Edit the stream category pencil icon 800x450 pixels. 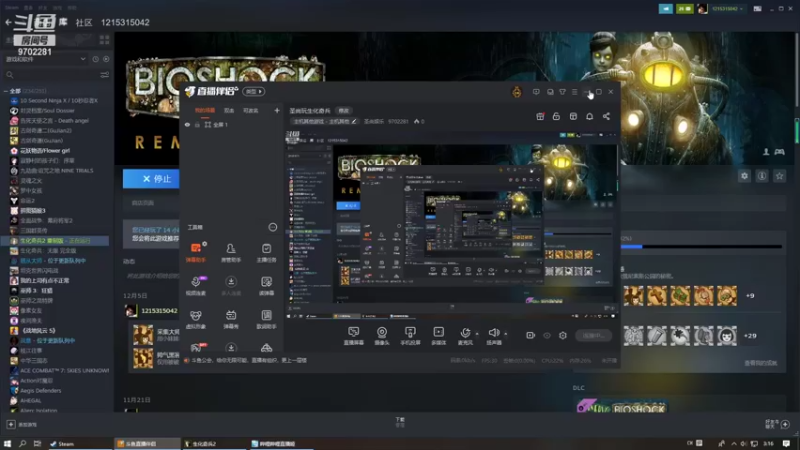pyautogui.click(x=354, y=121)
